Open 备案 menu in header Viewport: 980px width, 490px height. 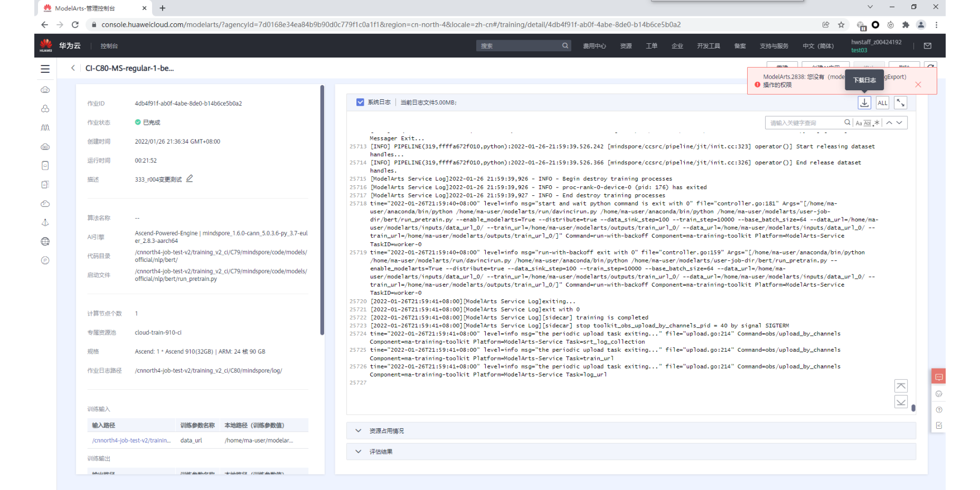tap(740, 46)
